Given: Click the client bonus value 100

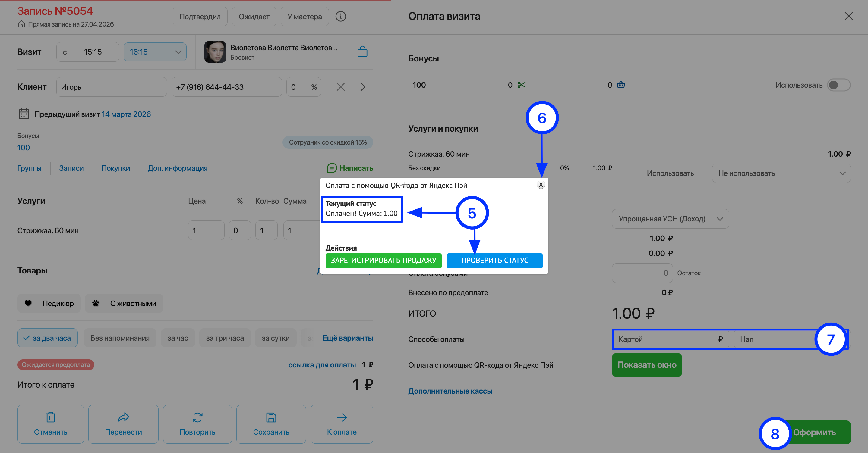Looking at the screenshot, I should pyautogui.click(x=24, y=147).
